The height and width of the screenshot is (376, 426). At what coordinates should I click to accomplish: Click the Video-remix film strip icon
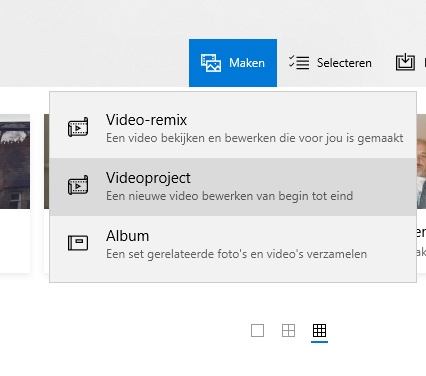tap(78, 127)
